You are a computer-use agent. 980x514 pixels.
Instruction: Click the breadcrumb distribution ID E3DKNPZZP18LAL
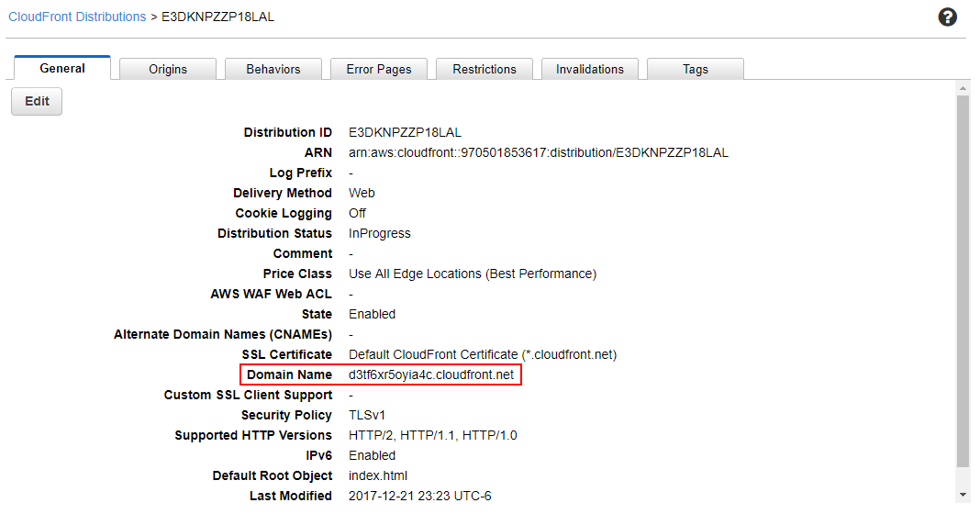click(218, 17)
